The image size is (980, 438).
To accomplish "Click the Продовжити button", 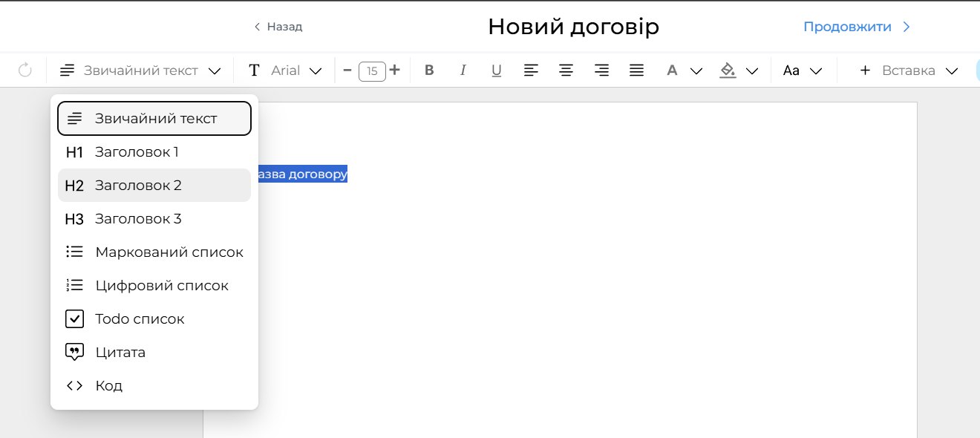I will pyautogui.click(x=856, y=27).
